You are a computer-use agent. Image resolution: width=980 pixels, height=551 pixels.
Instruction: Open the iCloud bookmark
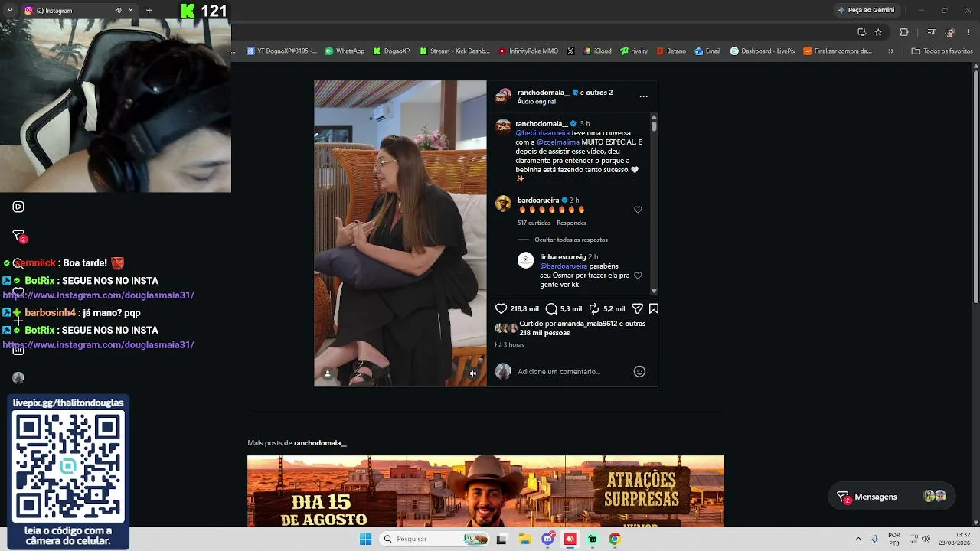(x=597, y=51)
